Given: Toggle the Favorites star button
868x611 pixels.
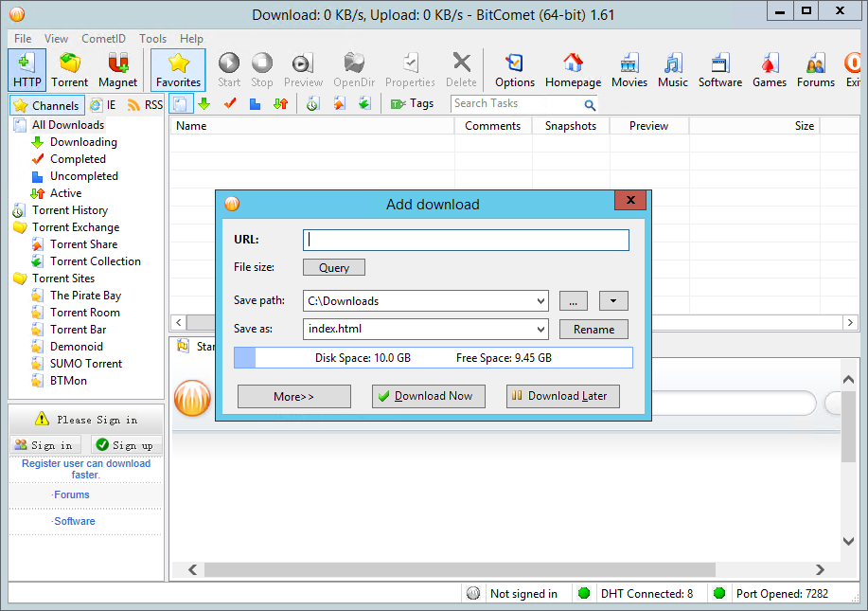Looking at the screenshot, I should pos(178,70).
